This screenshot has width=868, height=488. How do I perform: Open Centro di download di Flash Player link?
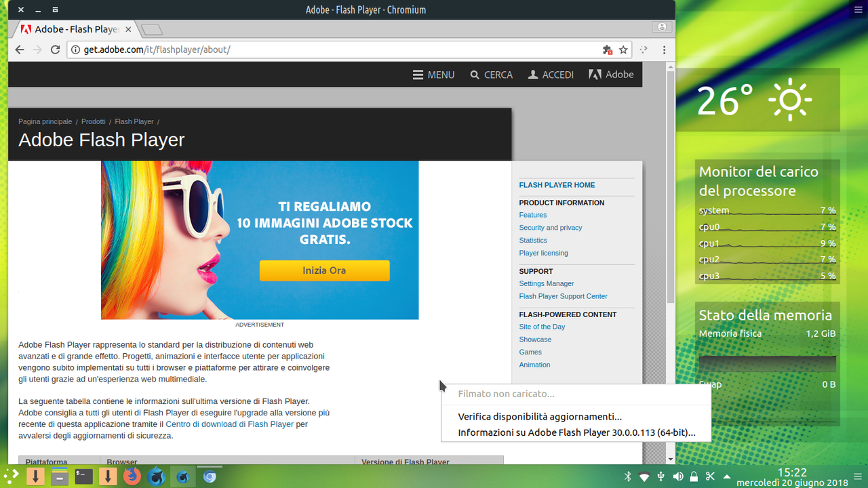[x=230, y=424]
